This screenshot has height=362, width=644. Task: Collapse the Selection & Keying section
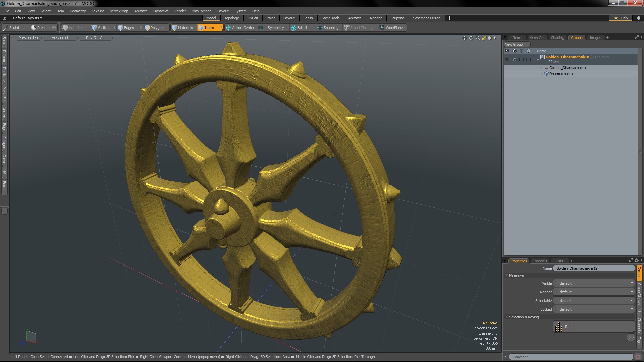[x=507, y=317]
